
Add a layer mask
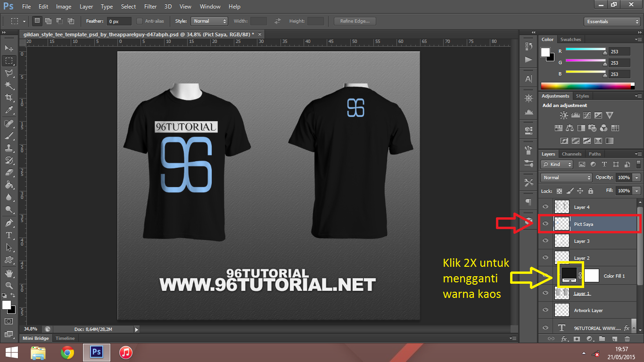click(577, 339)
